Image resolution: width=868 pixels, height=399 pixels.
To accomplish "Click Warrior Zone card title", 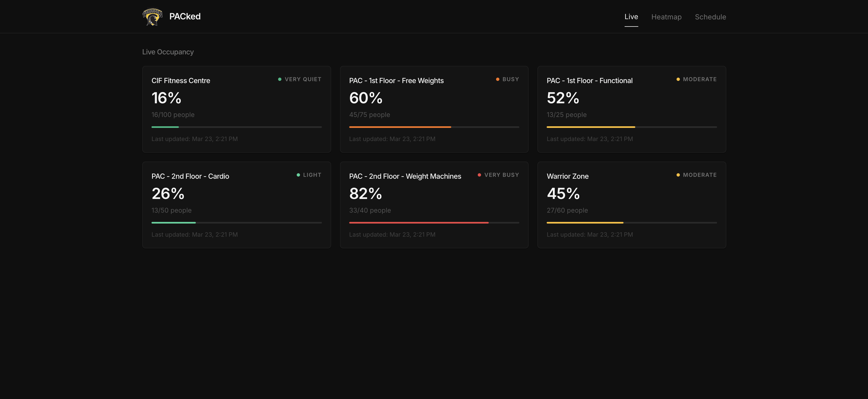I will (567, 177).
